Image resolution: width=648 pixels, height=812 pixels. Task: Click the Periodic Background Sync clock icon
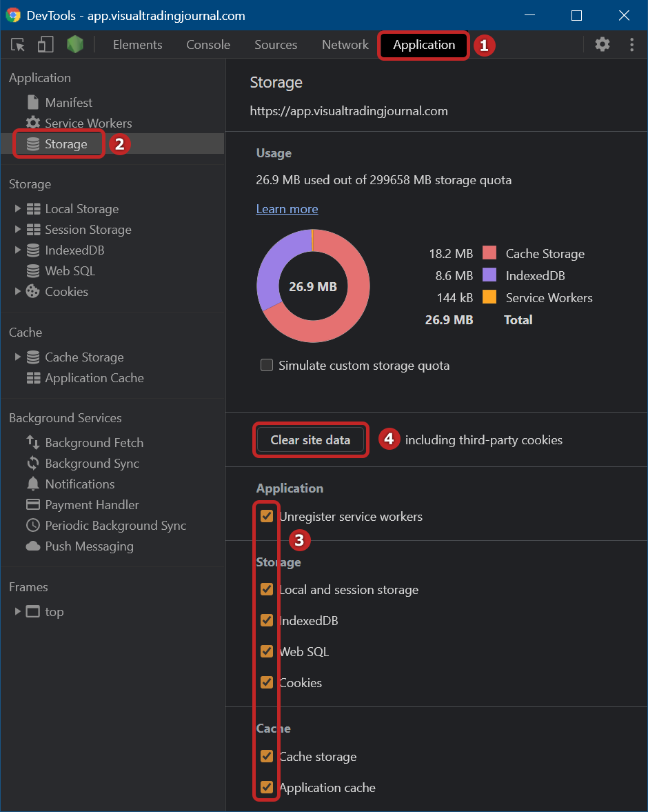(x=33, y=525)
